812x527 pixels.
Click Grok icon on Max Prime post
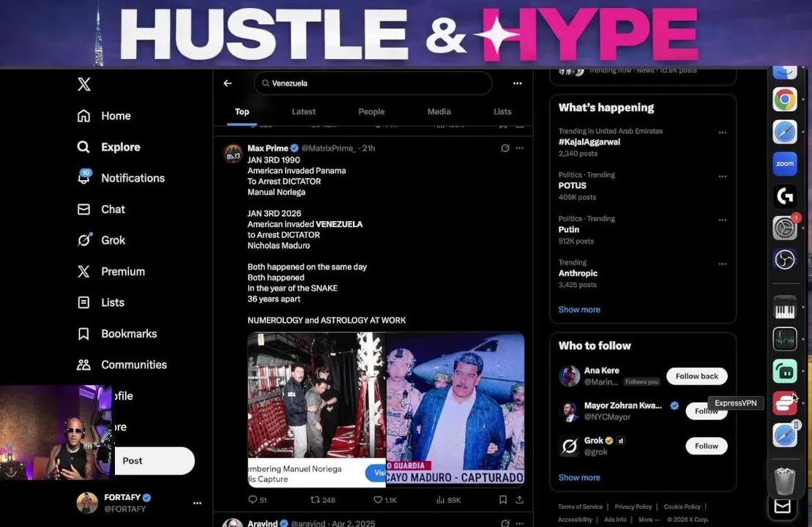[505, 148]
